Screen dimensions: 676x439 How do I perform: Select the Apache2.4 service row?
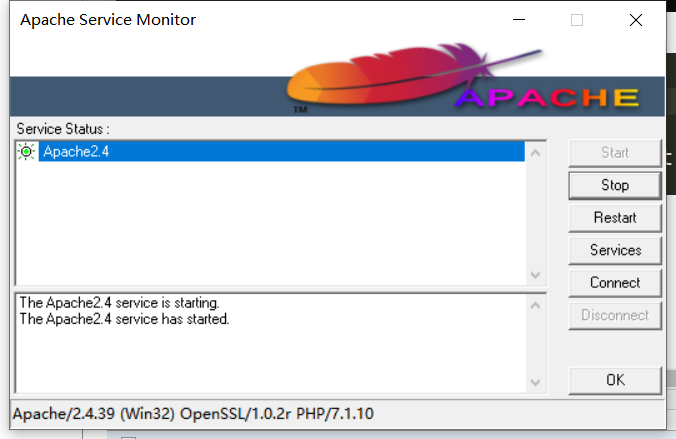coord(282,151)
